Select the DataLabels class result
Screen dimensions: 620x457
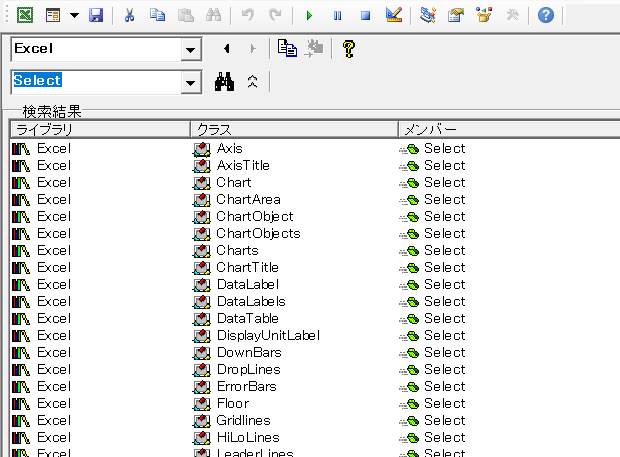click(x=251, y=302)
